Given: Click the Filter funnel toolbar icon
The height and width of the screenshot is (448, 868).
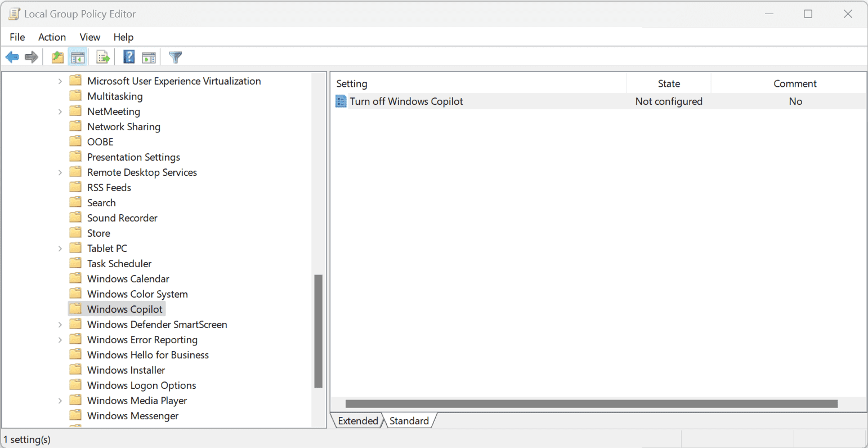Looking at the screenshot, I should pyautogui.click(x=176, y=57).
